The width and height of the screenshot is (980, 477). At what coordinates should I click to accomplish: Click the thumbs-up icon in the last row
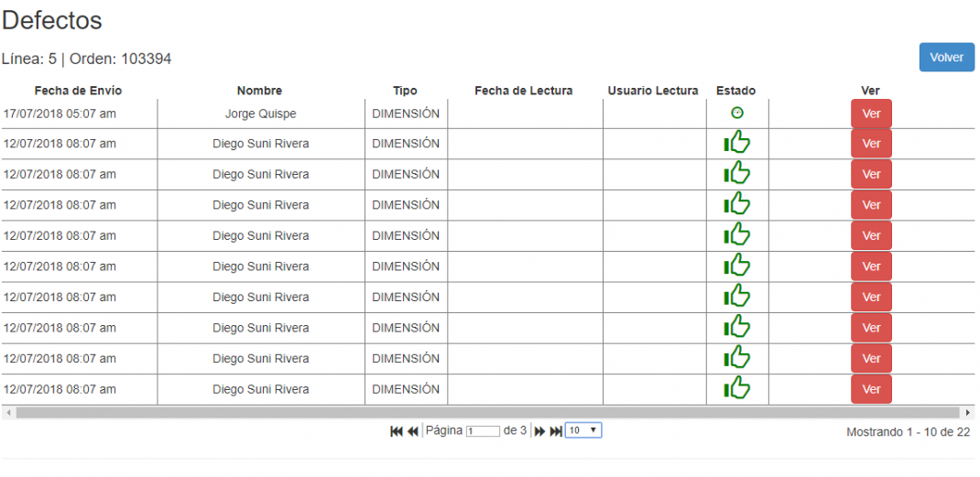tap(737, 389)
